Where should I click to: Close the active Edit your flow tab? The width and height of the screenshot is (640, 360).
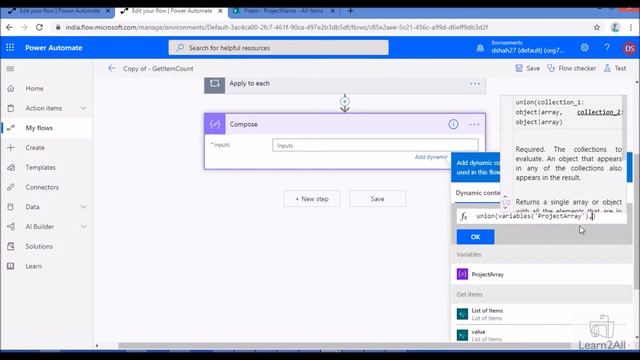coord(220,11)
